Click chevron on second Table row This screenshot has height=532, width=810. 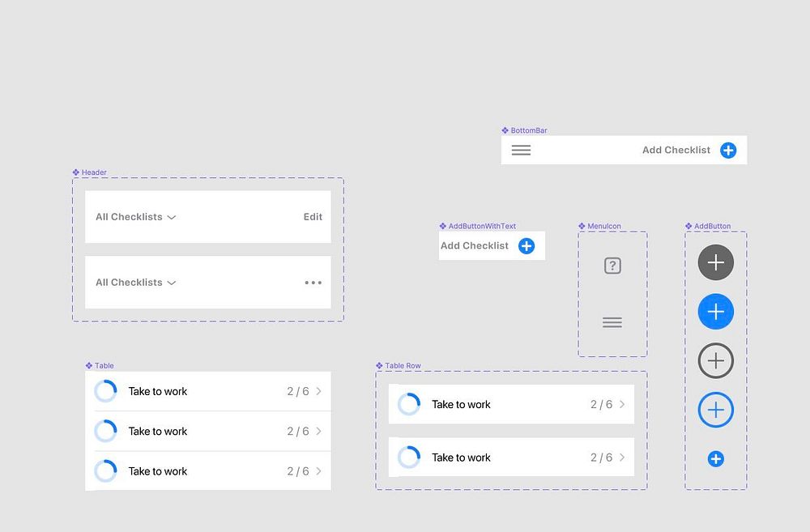[318, 432]
